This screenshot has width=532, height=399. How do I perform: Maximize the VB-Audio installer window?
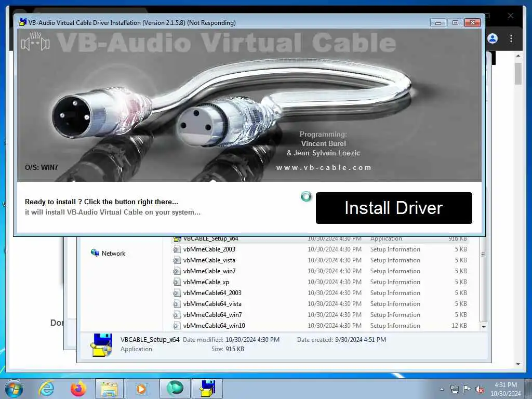click(455, 23)
